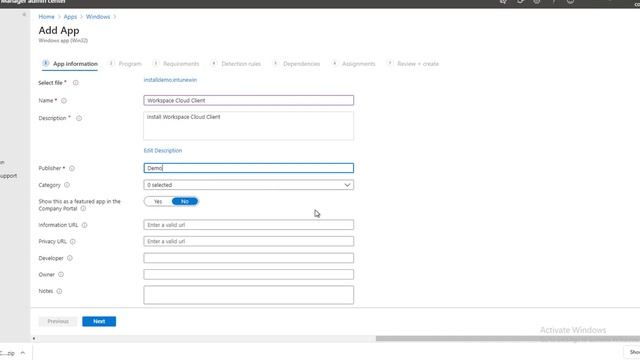This screenshot has height=360, width=640.
Task: Click the Next button
Action: pyautogui.click(x=99, y=322)
